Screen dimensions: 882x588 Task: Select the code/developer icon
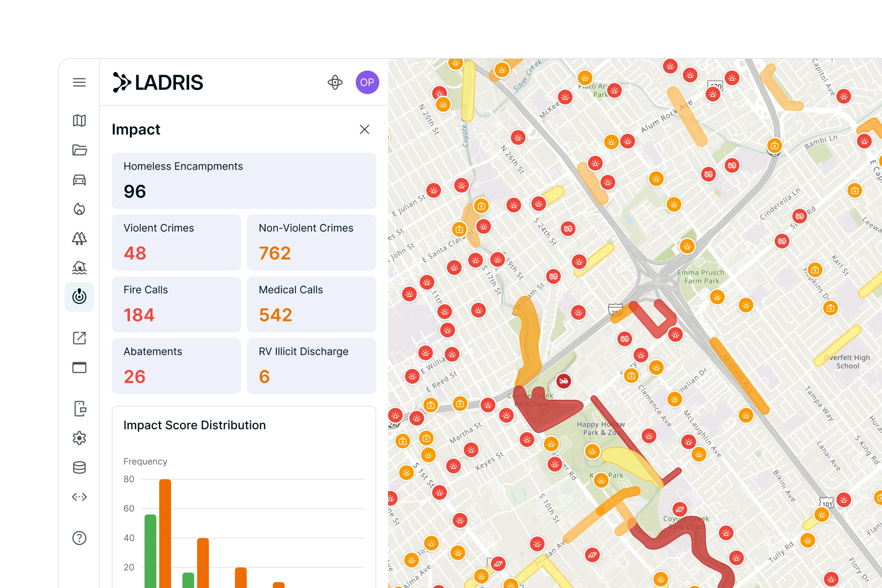pyautogui.click(x=79, y=497)
